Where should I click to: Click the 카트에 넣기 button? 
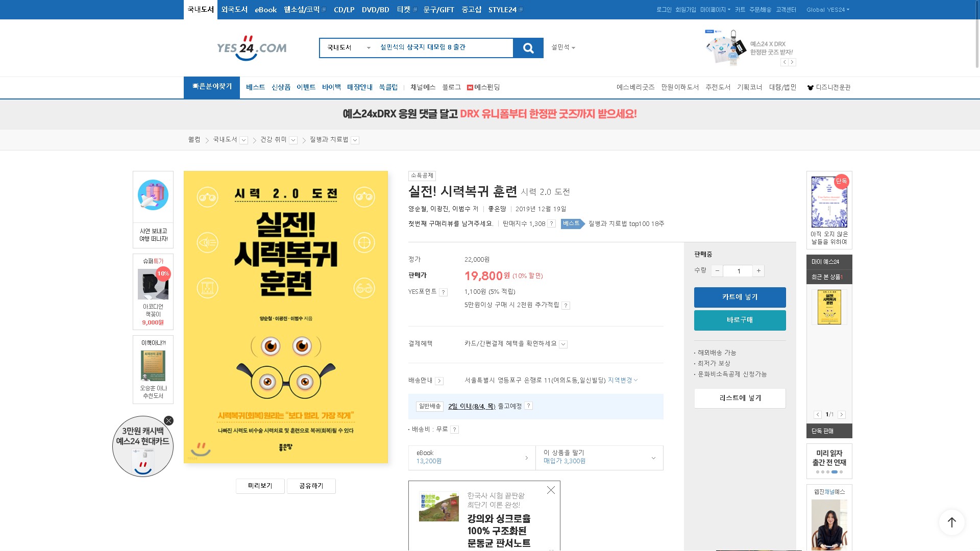(x=740, y=297)
